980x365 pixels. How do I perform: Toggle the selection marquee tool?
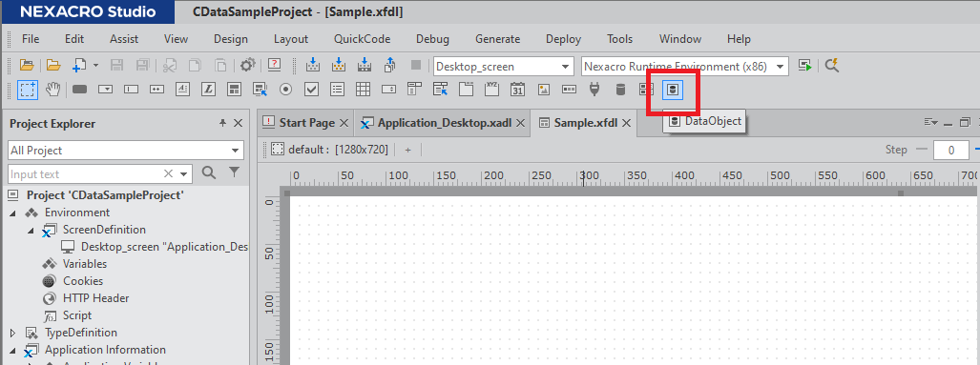(x=28, y=90)
